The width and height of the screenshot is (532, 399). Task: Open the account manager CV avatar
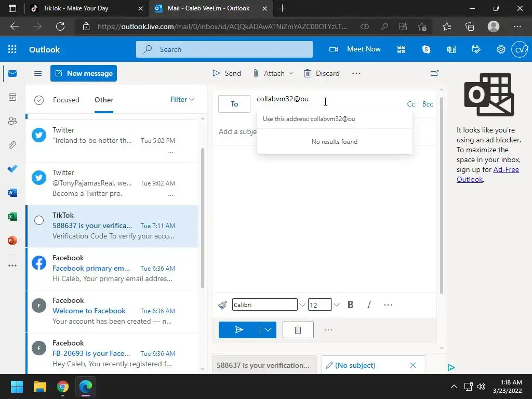(520, 49)
